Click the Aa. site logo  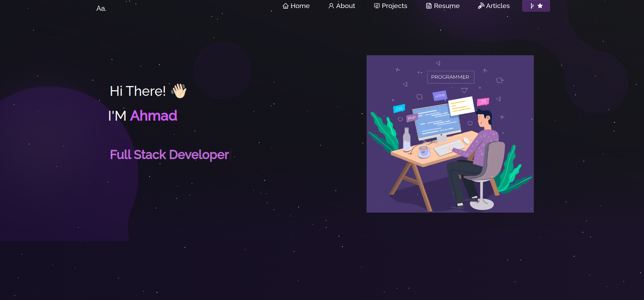click(x=101, y=8)
